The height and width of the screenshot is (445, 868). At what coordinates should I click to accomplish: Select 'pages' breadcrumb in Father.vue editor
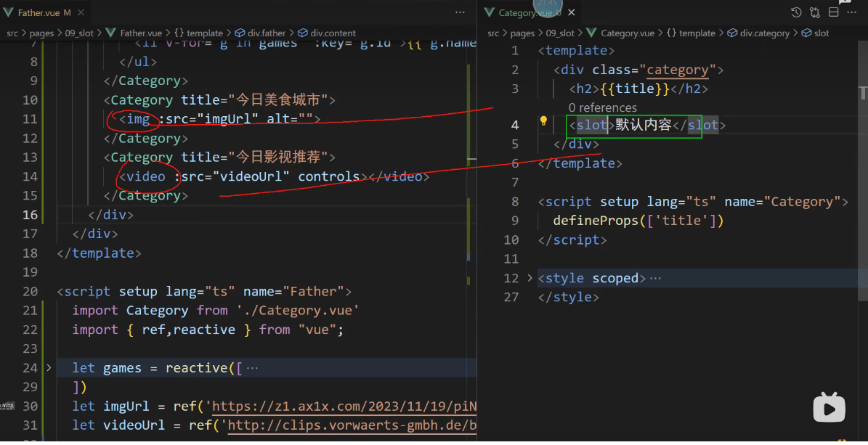[x=41, y=33]
